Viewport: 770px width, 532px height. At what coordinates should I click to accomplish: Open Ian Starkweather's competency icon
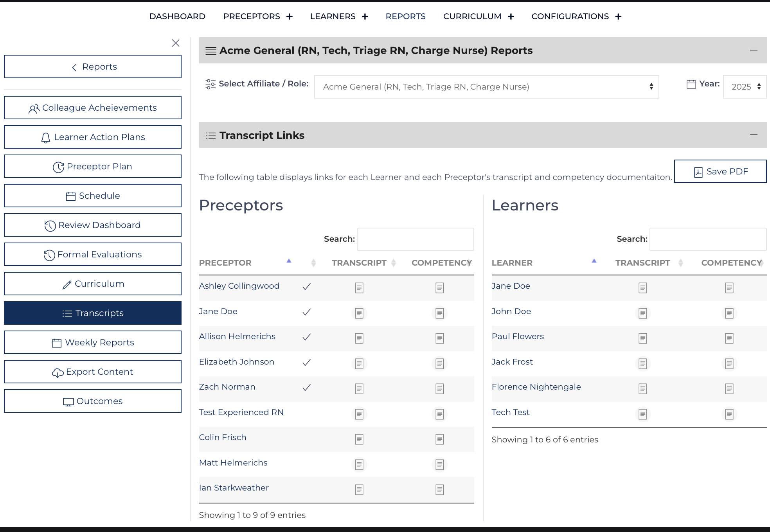[439, 490]
